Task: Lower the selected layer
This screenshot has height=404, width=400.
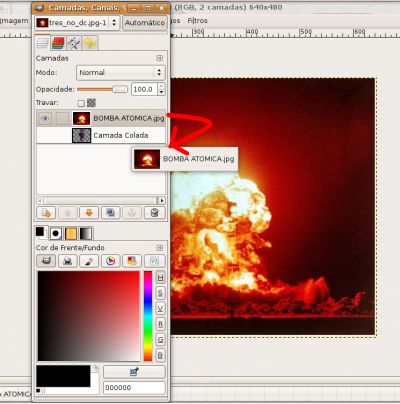Action: (89, 213)
